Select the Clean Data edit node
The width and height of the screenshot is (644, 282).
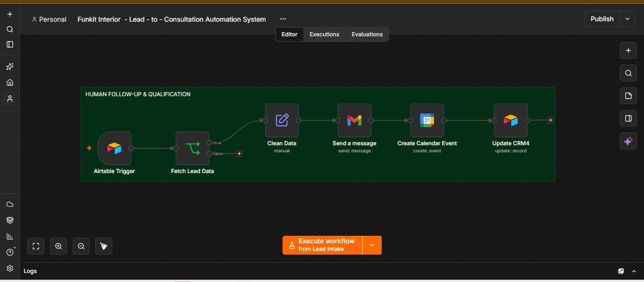[282, 121]
